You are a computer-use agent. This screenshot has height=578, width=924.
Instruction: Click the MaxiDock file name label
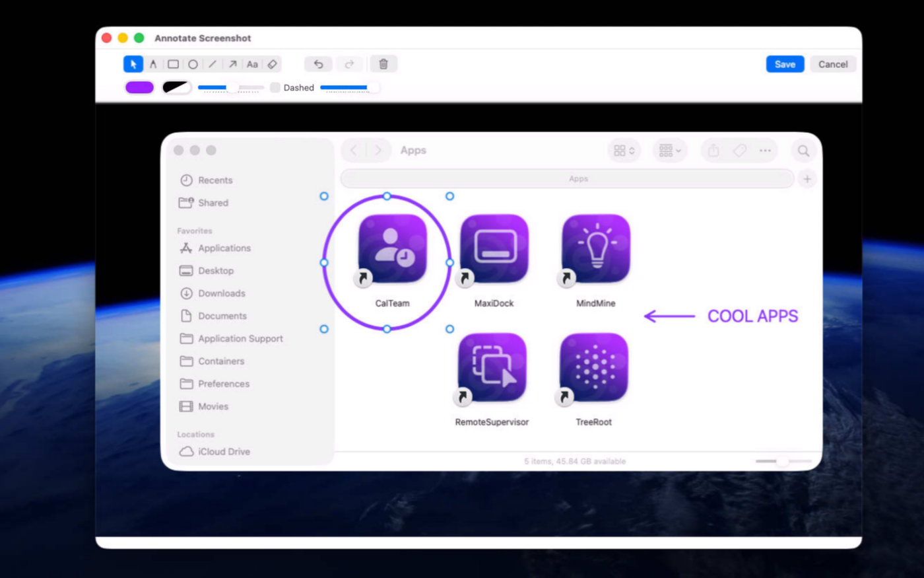(494, 304)
